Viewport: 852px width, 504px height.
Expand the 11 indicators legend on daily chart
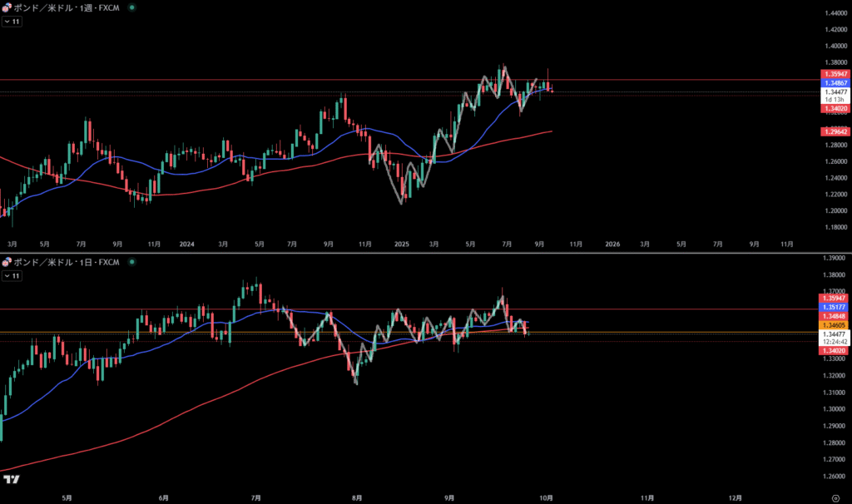12,276
